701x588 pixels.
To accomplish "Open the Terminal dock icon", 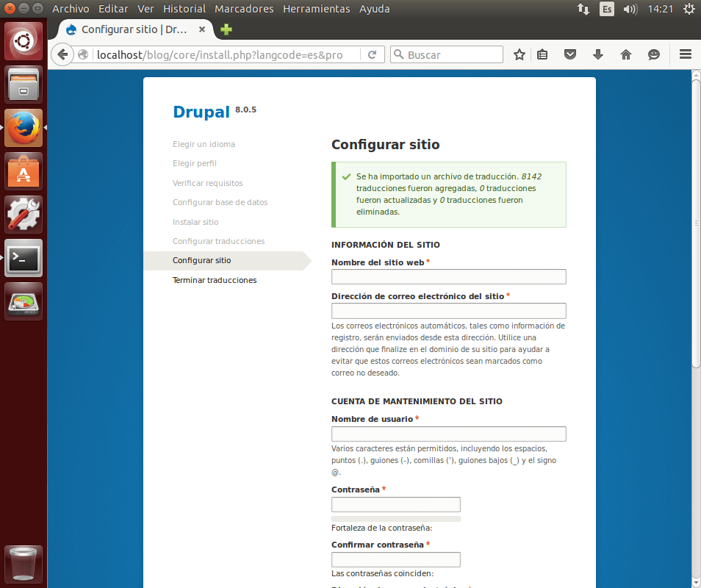I will [x=24, y=258].
